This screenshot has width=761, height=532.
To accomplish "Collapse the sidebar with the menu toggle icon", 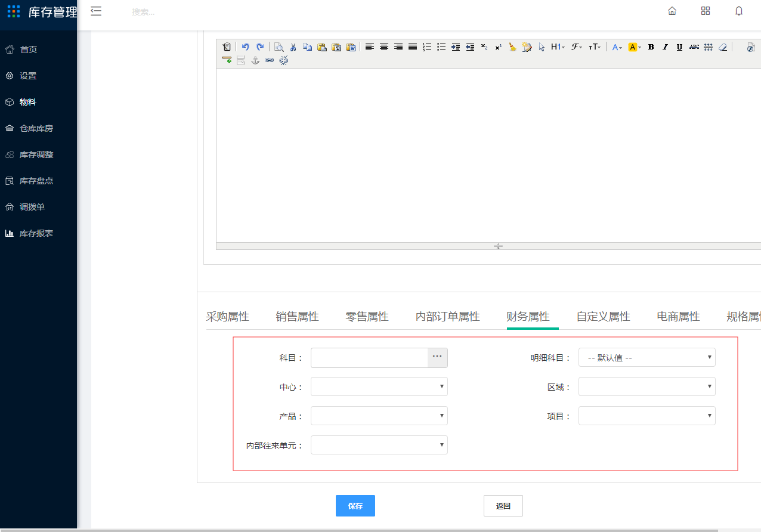I will point(96,11).
